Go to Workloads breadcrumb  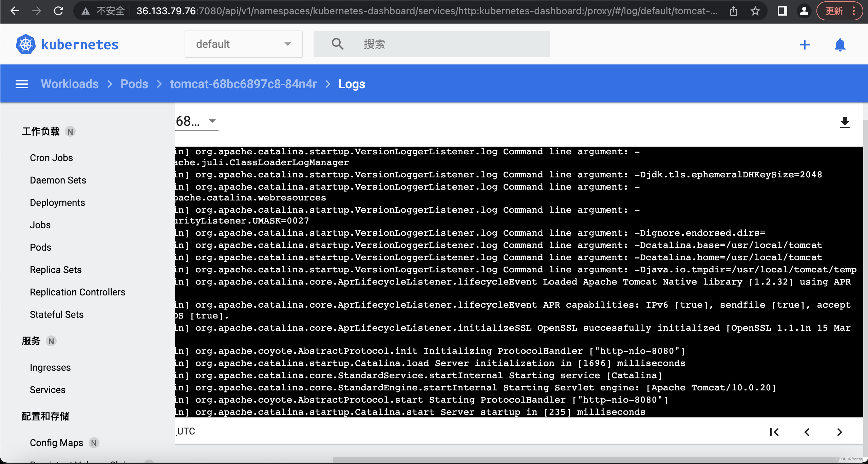pyautogui.click(x=70, y=84)
